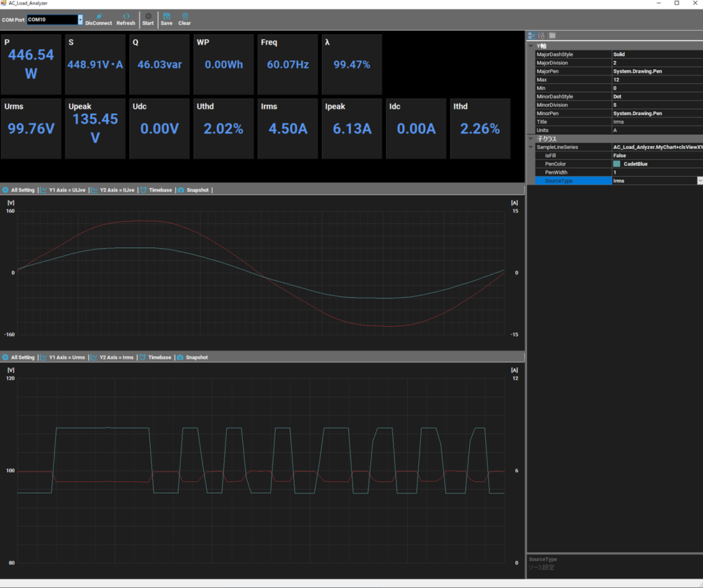The width and height of the screenshot is (703, 588).
Task: Open Y1 Axis = ULive menu item
Action: point(63,190)
